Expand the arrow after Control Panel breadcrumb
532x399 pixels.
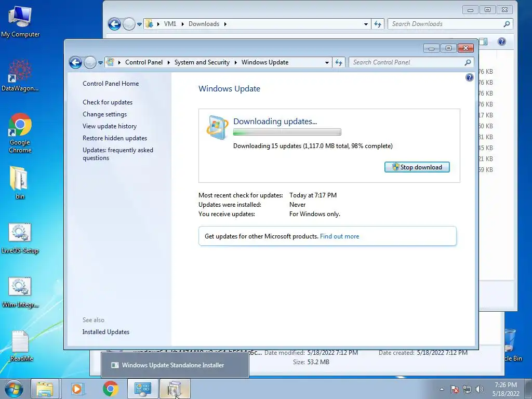(169, 62)
